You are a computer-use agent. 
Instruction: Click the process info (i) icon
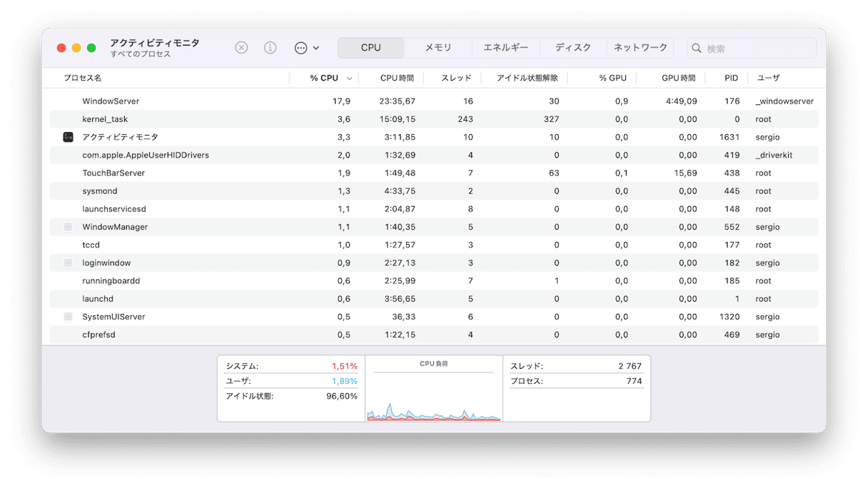pos(270,48)
